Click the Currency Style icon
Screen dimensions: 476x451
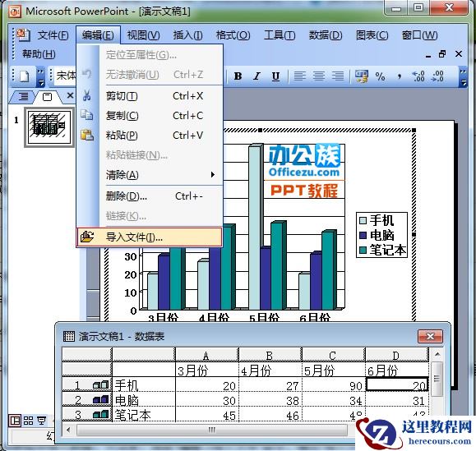[361, 76]
